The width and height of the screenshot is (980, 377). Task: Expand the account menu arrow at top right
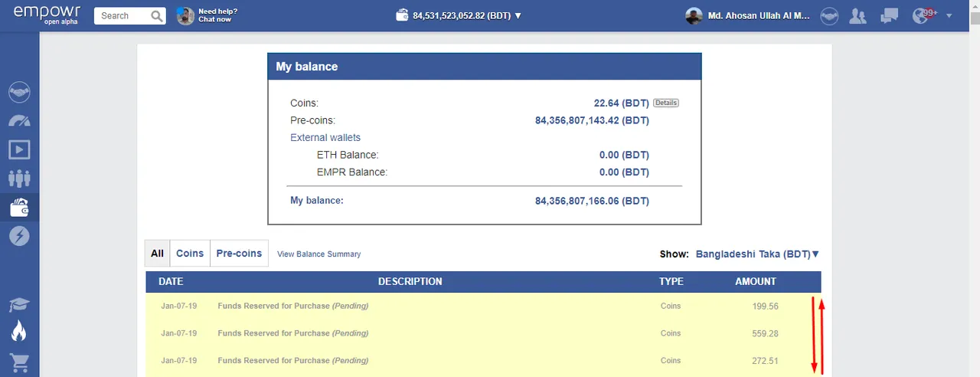click(x=949, y=15)
